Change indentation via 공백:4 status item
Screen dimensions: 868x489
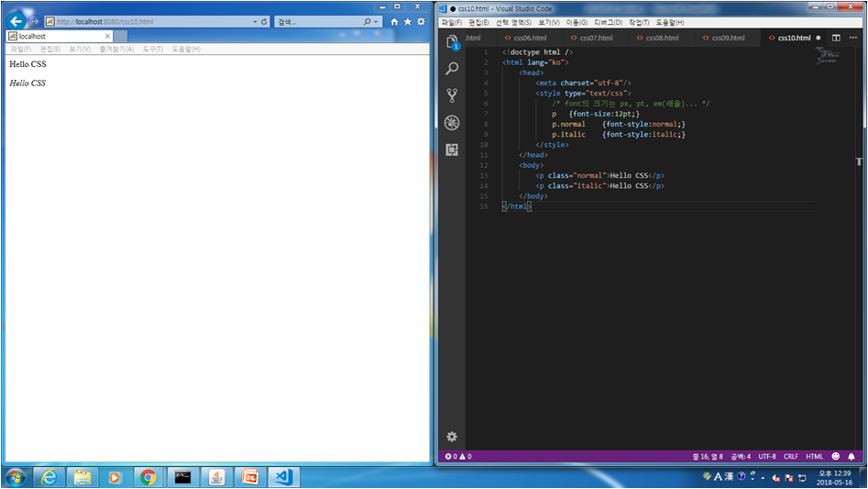740,456
